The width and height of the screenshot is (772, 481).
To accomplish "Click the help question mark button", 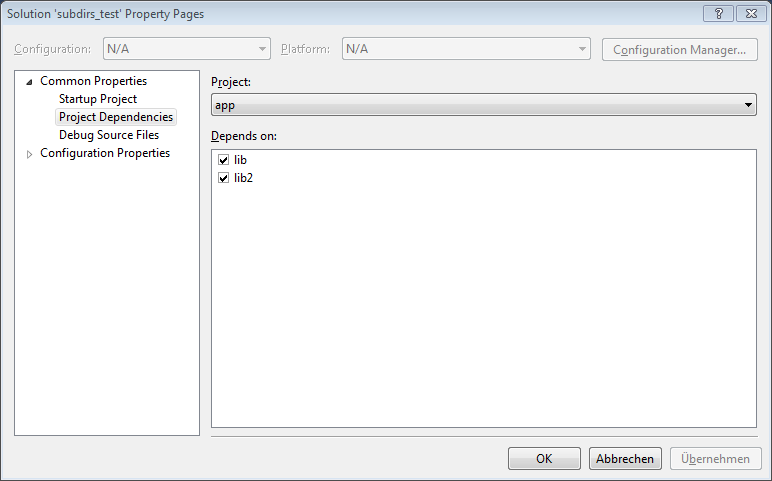I will click(718, 13).
